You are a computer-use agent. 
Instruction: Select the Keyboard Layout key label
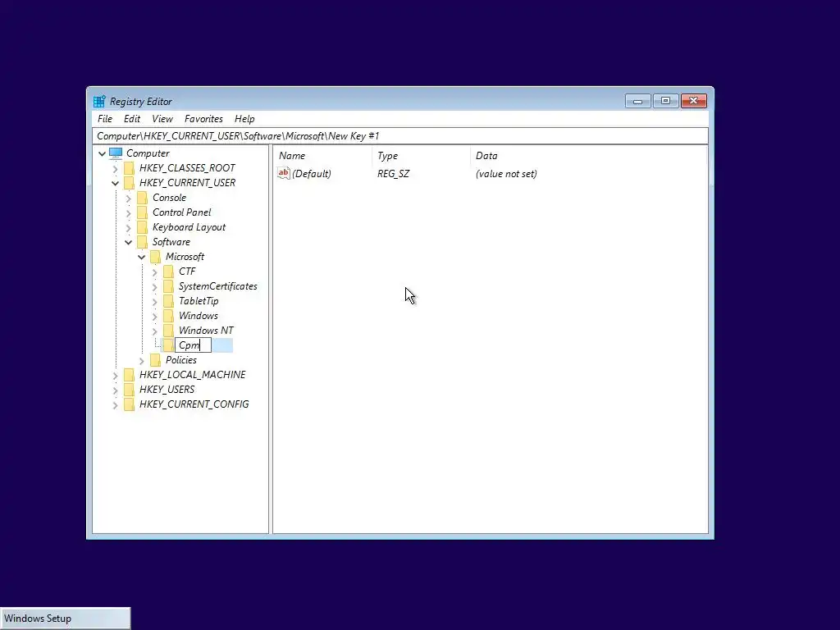pos(189,227)
